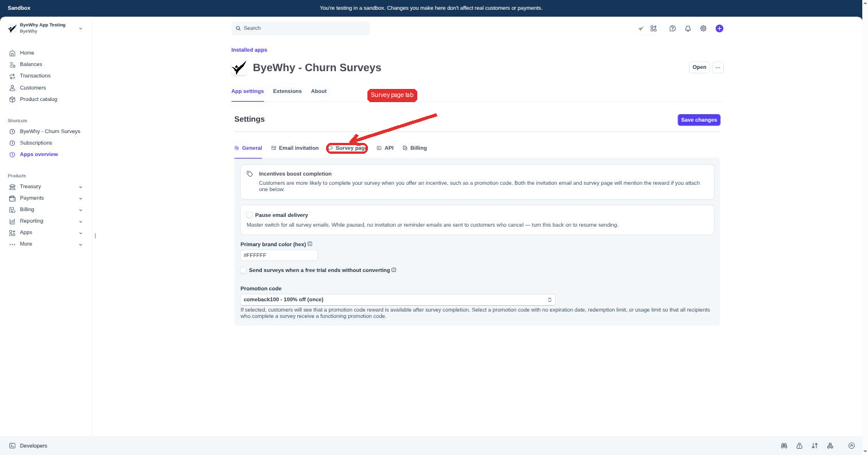This screenshot has width=868, height=455.
Task: Follow the Installed apps breadcrumb link
Action: 249,50
